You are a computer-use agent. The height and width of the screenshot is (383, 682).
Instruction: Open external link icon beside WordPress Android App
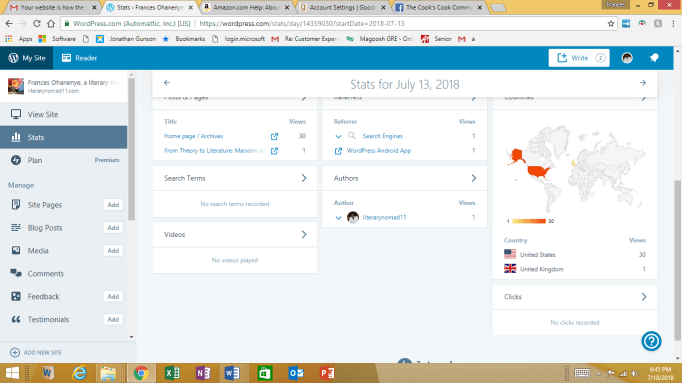338,151
